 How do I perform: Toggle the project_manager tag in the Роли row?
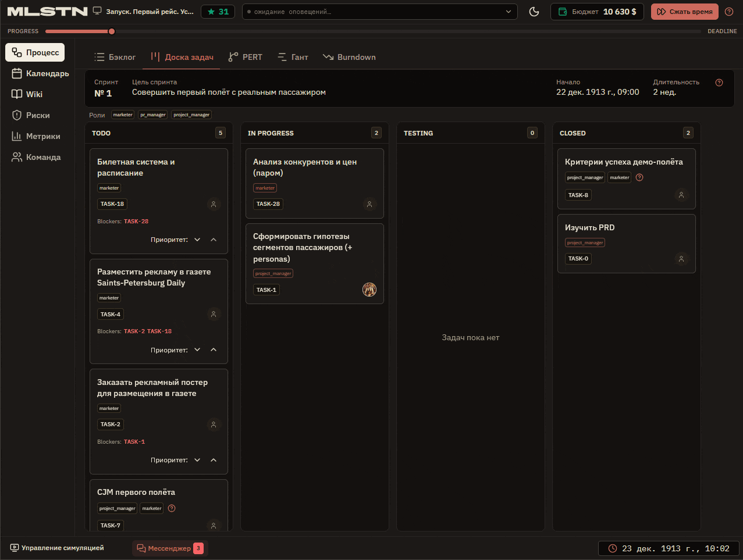pyautogui.click(x=191, y=115)
